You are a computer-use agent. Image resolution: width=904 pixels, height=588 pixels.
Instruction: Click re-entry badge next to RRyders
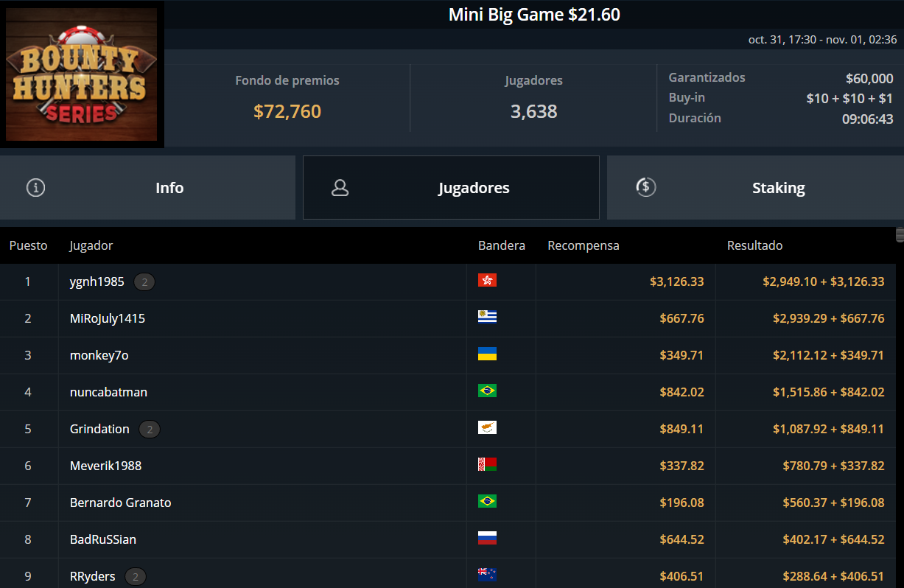[136, 576]
